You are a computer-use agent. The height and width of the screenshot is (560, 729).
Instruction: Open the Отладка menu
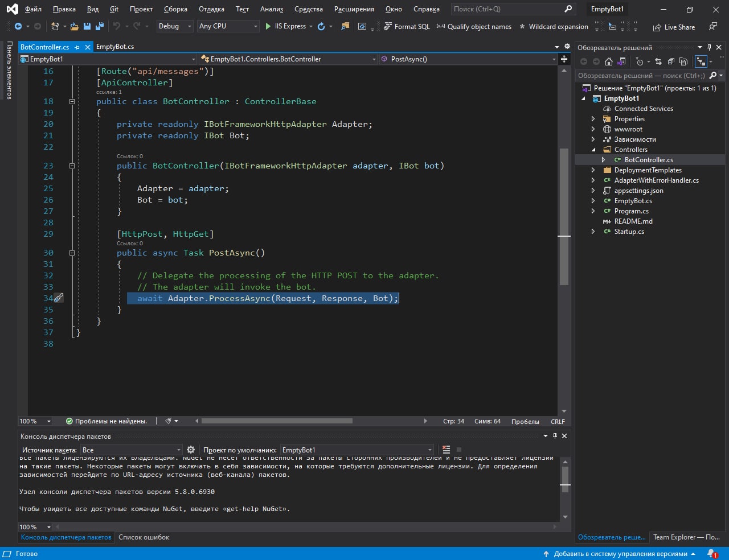coord(211,9)
